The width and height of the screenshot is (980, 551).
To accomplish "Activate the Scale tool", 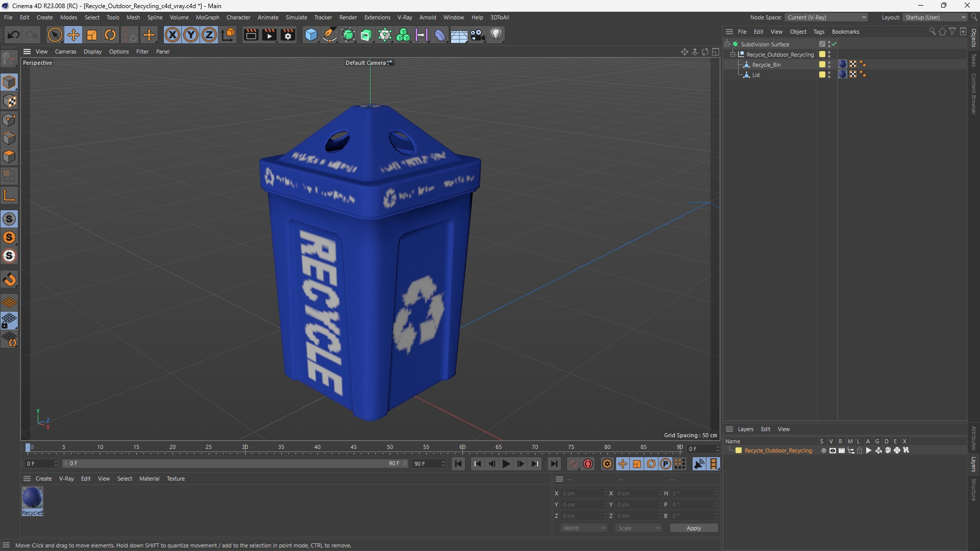I will point(92,35).
